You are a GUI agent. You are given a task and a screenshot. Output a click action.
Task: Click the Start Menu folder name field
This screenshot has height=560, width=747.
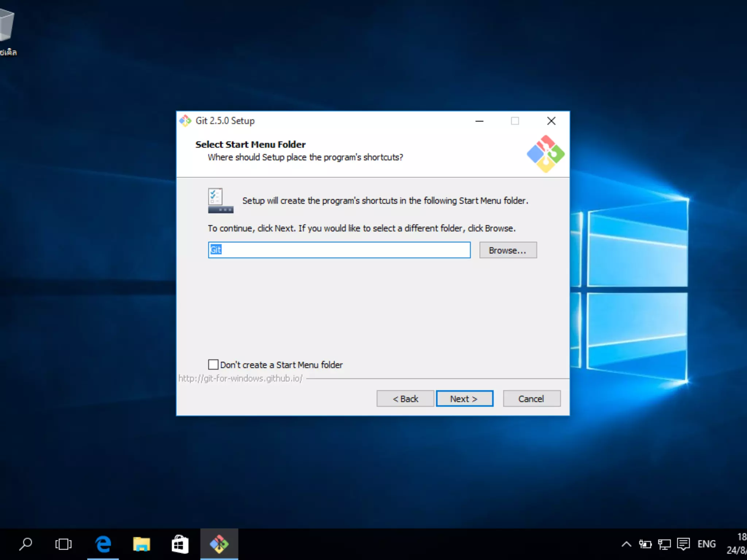click(x=339, y=250)
